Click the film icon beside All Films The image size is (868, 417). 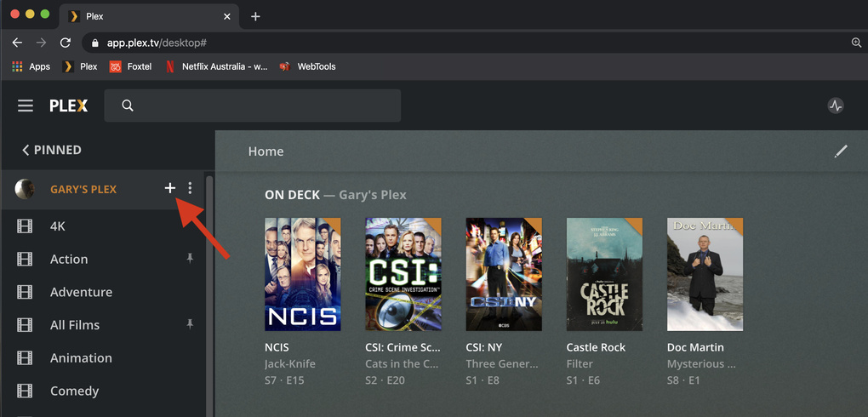click(x=25, y=324)
